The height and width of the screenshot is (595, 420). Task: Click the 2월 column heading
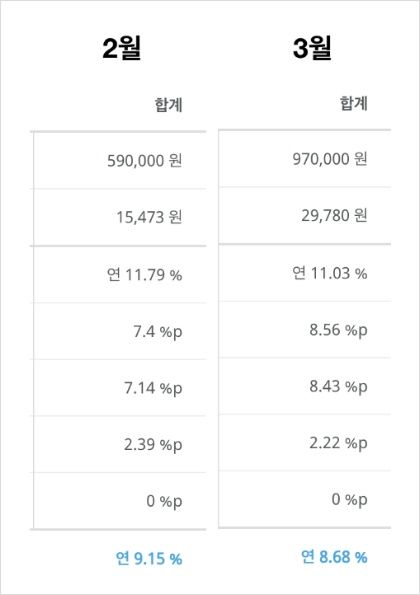pyautogui.click(x=122, y=48)
